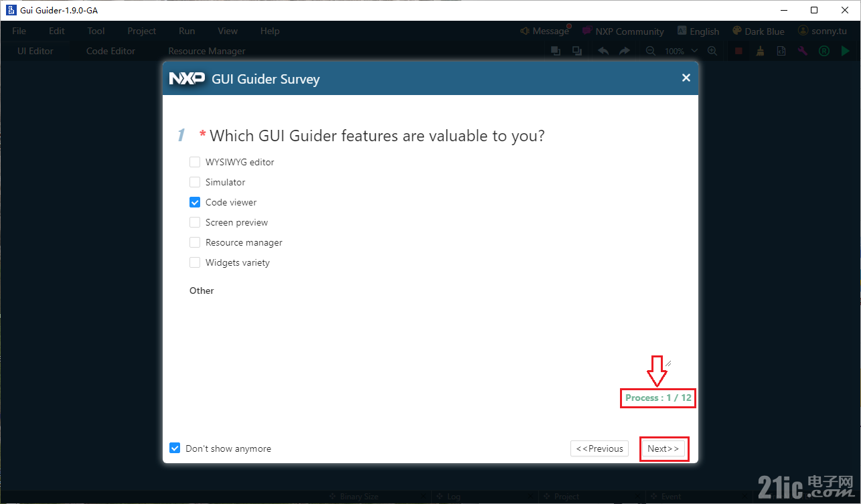Click the <<Previous survey button
Screen dimensions: 861x504
(599, 448)
